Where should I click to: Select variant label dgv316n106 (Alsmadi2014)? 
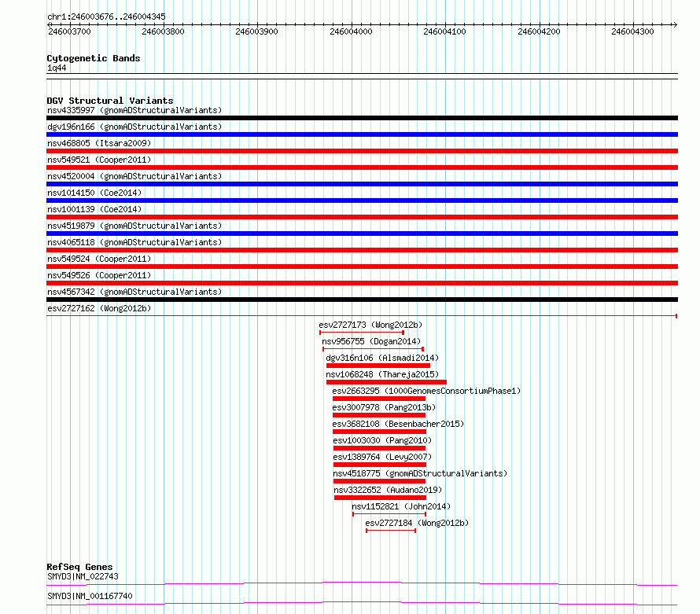tap(382, 358)
